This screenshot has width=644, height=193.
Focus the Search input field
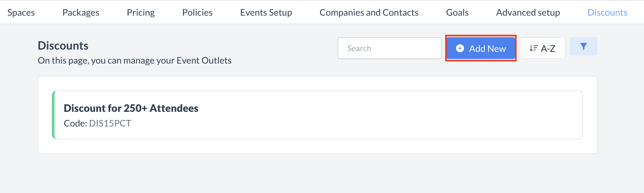390,48
